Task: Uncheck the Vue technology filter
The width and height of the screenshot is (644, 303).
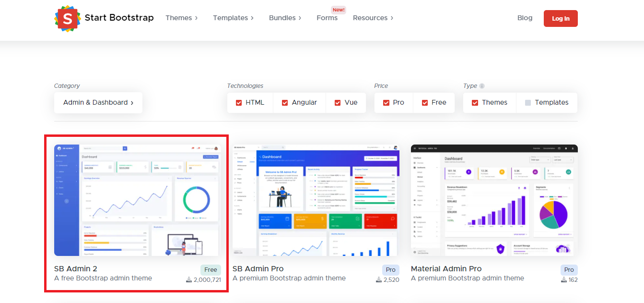Action: (x=338, y=103)
